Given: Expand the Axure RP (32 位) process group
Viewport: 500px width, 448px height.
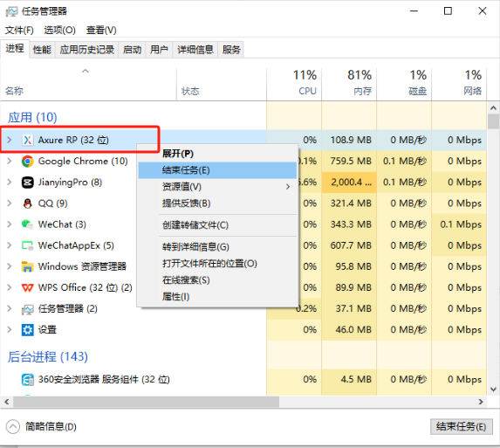Looking at the screenshot, I should tap(10, 140).
